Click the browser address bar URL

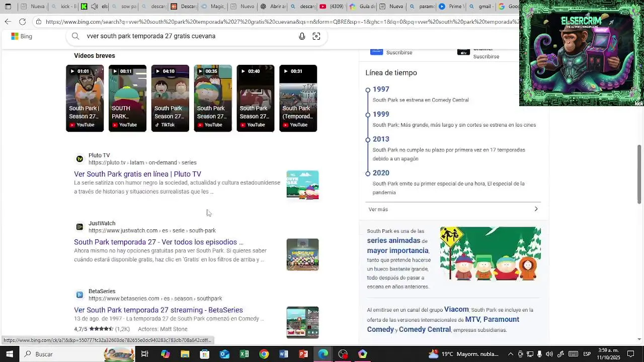(282, 22)
